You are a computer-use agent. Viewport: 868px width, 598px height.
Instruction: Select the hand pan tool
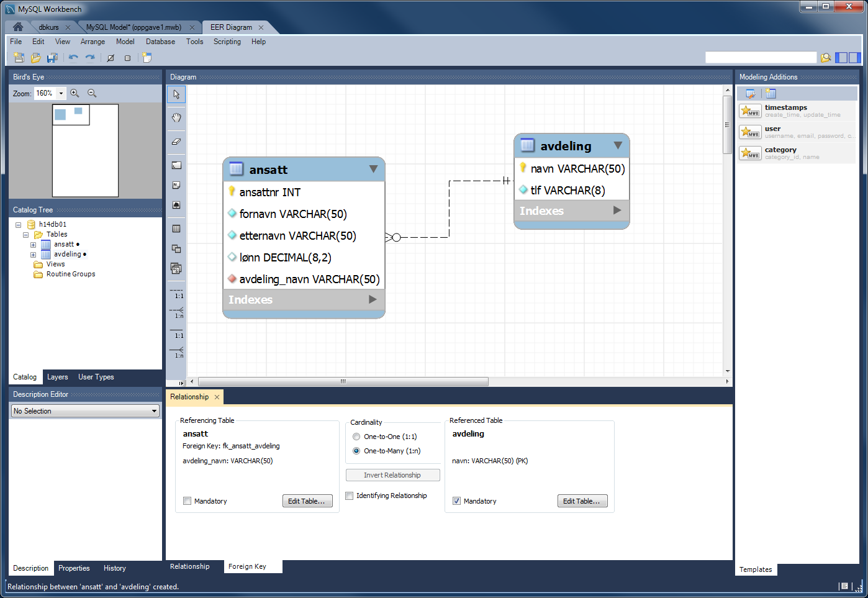pos(176,117)
